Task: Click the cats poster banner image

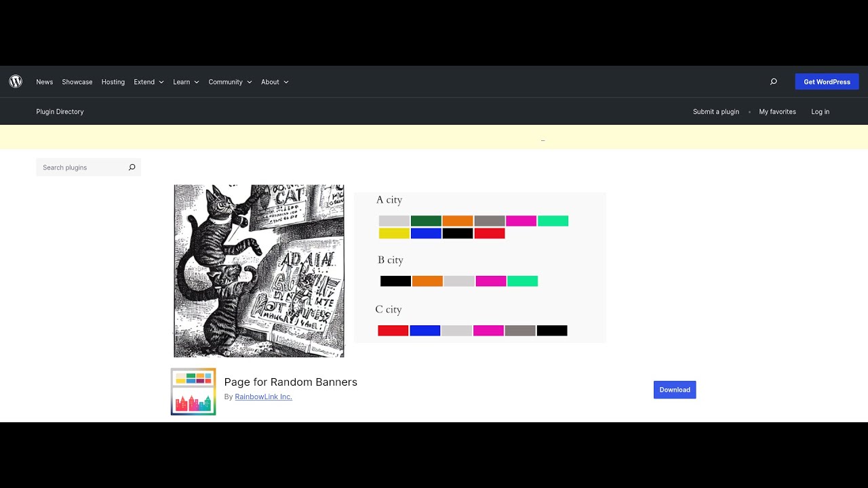Action: [259, 271]
